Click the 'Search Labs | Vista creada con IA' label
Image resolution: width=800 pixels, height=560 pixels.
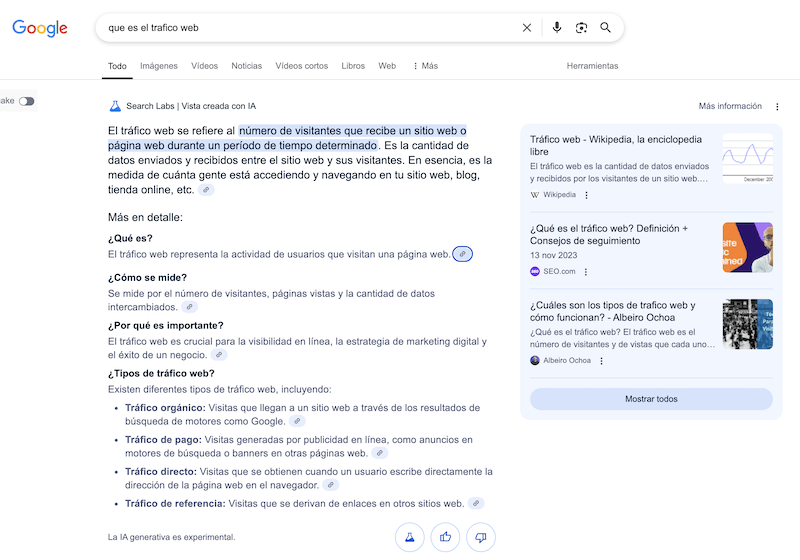(x=191, y=106)
